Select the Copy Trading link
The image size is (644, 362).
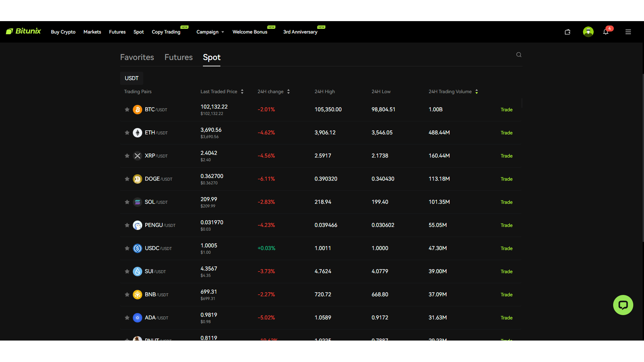(x=166, y=32)
